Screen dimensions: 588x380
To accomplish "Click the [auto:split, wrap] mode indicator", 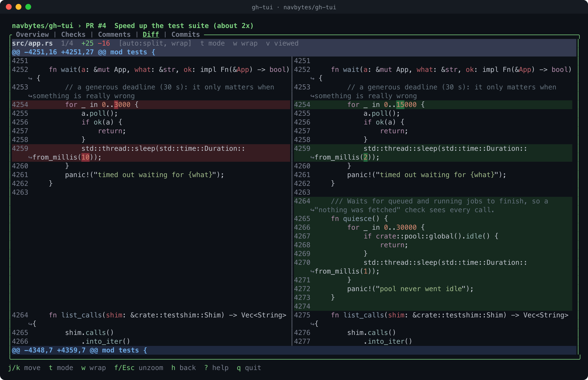I will point(155,43).
